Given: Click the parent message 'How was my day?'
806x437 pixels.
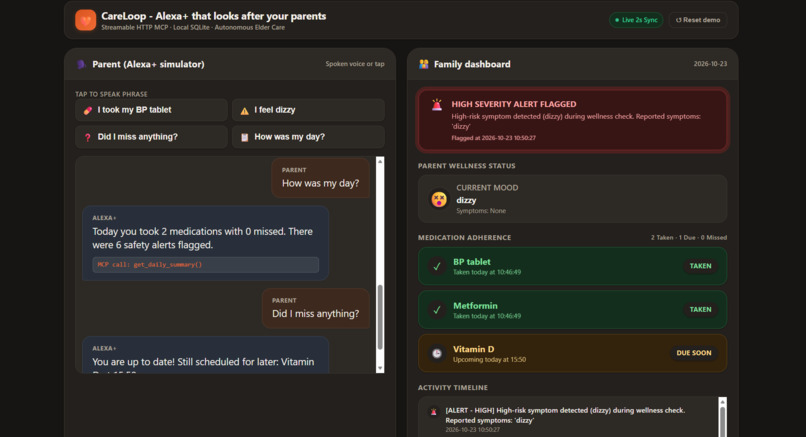Looking at the screenshot, I should (x=320, y=178).
